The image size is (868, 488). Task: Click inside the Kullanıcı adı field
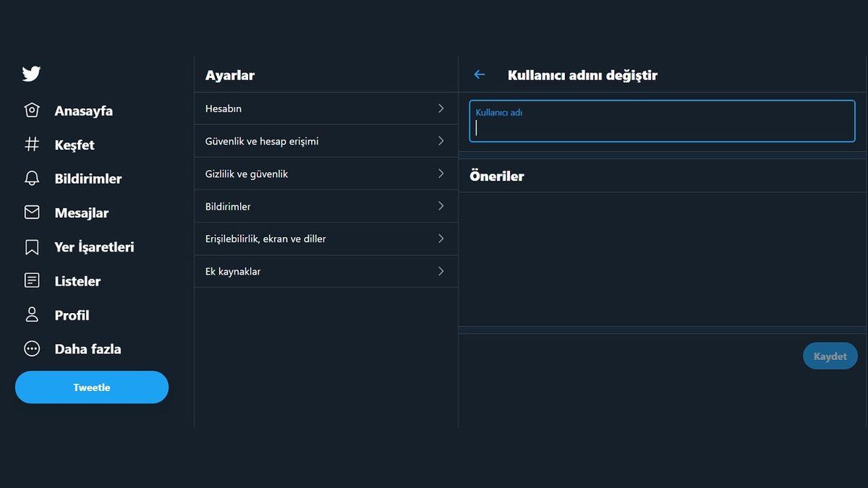tap(661, 121)
